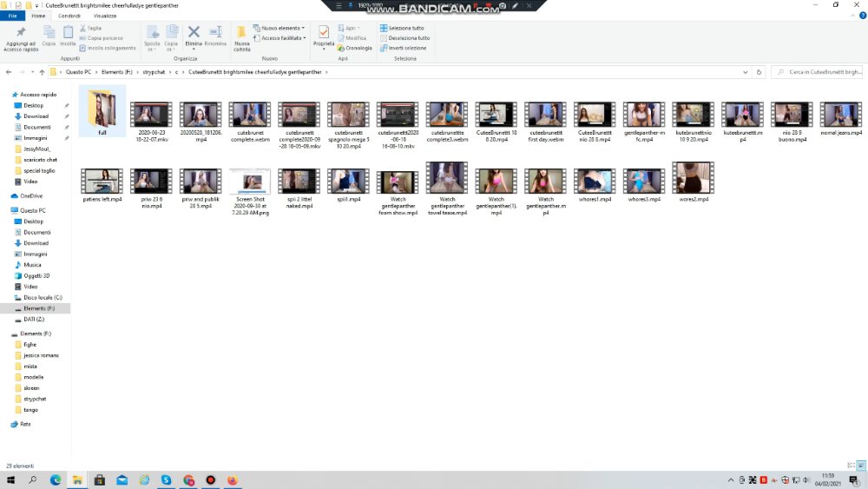Switch to large thumbnails view toggle
Viewport: 868px width, 489px height.
point(861,466)
